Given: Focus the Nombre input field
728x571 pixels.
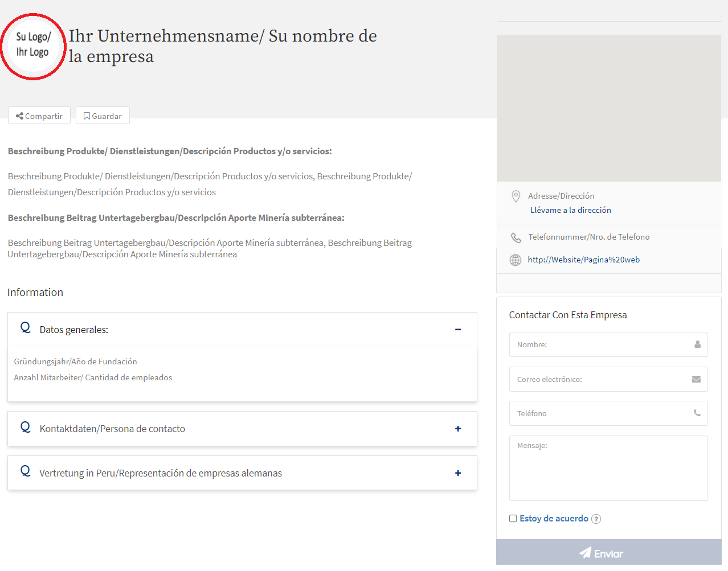Looking at the screenshot, I should coord(608,344).
